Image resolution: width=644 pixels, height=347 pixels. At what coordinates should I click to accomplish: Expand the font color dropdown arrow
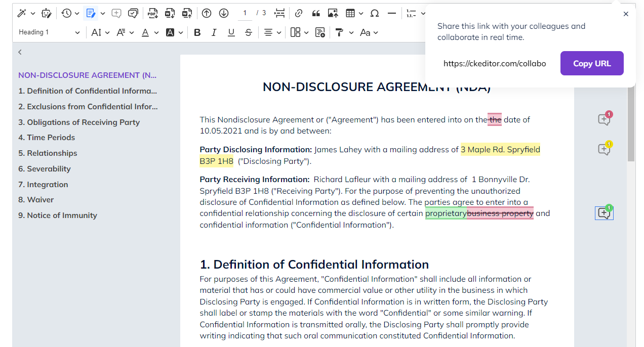(156, 33)
